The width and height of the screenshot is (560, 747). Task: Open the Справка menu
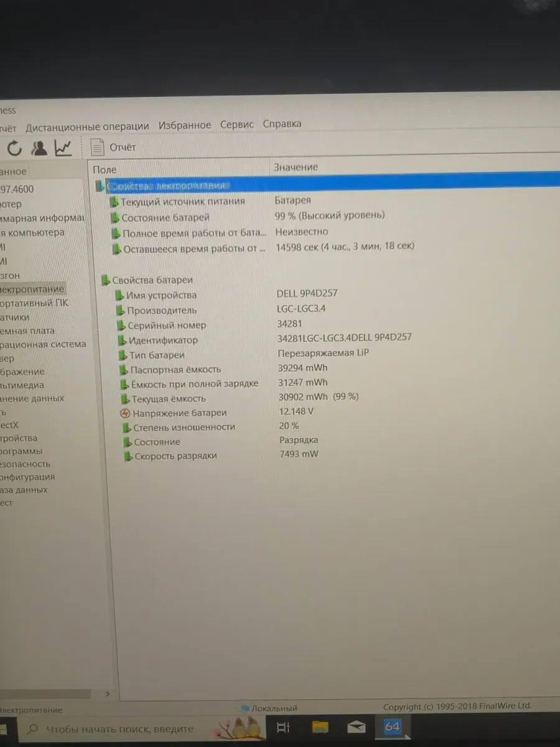tap(282, 124)
